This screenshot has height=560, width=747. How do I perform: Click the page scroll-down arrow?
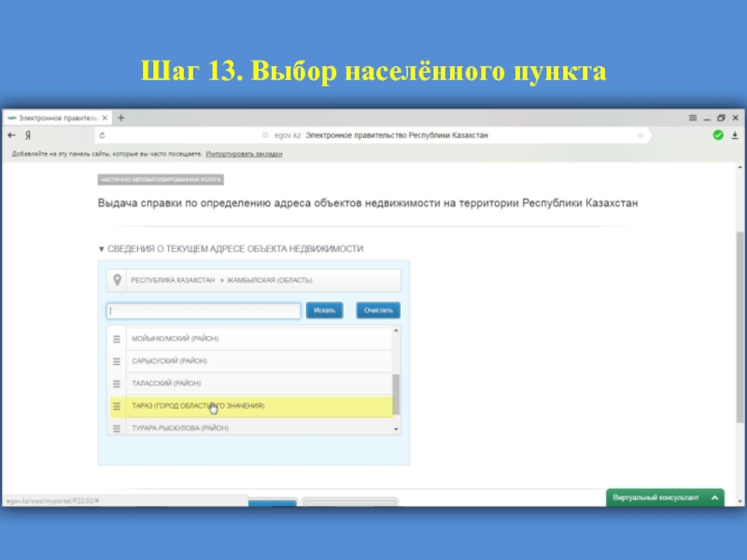pyautogui.click(x=740, y=501)
